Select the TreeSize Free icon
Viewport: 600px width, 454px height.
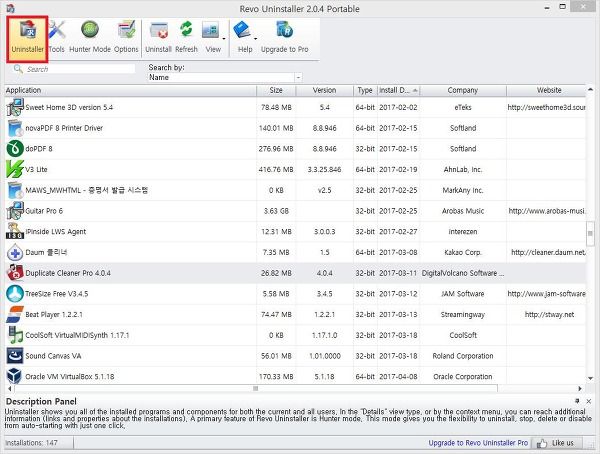tap(15, 294)
